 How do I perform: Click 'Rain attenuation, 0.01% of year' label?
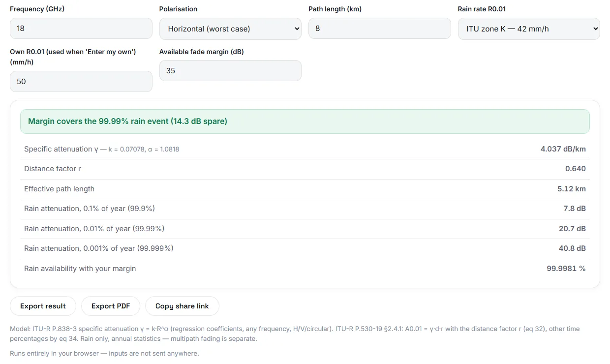(94, 229)
